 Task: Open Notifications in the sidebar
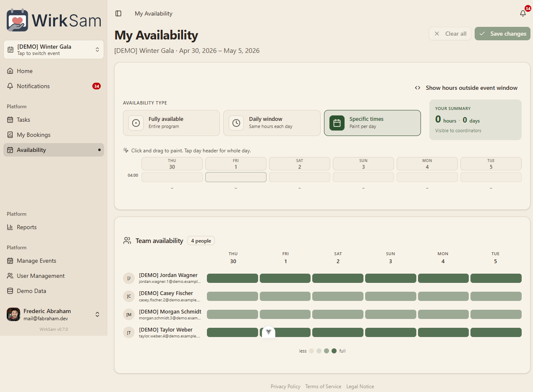coord(54,86)
